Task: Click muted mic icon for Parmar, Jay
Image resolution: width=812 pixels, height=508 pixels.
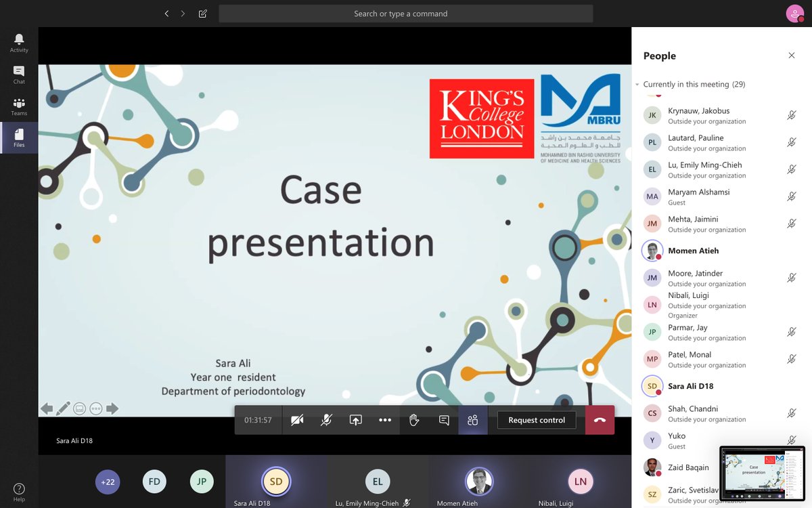Action: point(791,332)
